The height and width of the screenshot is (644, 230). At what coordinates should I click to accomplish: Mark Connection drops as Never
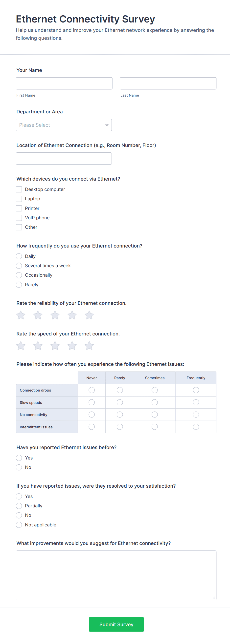[x=92, y=390]
